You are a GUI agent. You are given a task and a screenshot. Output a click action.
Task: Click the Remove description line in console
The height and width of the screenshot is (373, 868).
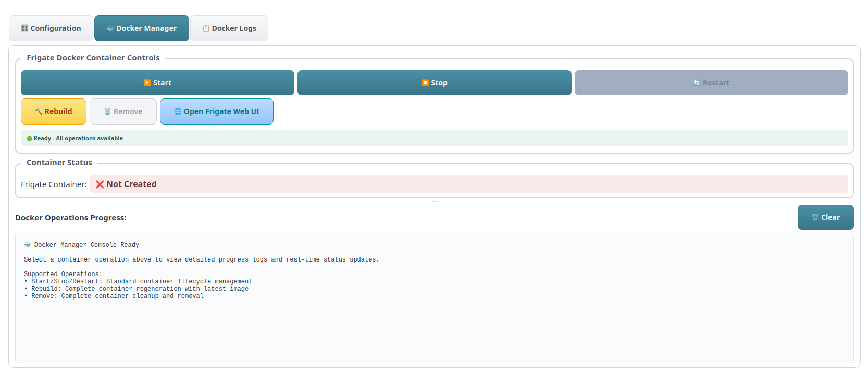[114, 296]
